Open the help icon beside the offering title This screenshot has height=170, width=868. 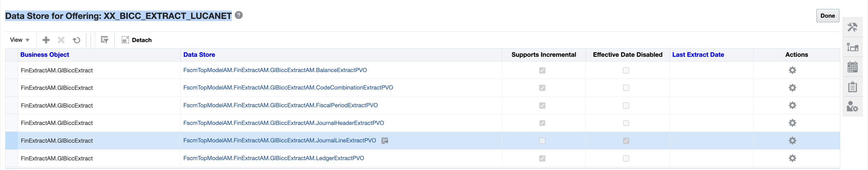tap(239, 15)
